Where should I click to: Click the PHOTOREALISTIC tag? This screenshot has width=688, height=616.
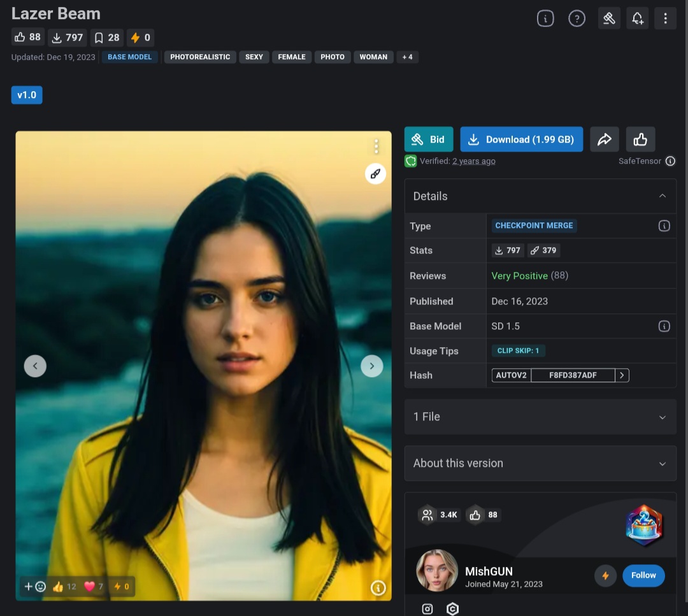tap(200, 57)
